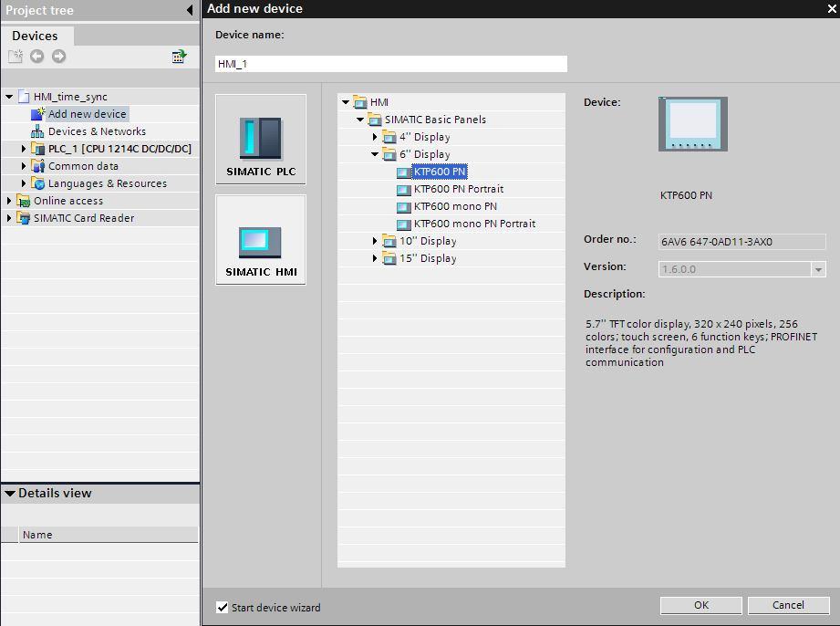
Task: Click the KTP600 PN Portrait device icon
Action: 403,190
